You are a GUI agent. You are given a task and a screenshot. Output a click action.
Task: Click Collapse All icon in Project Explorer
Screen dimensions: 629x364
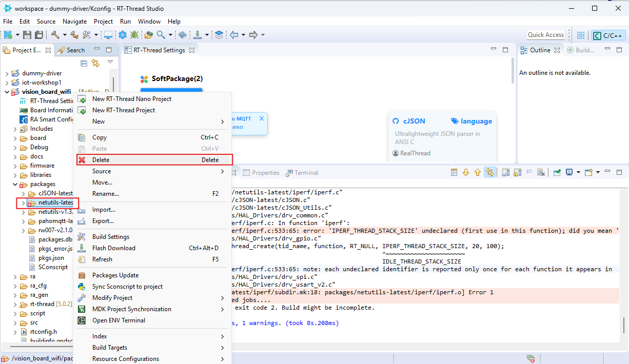point(84,63)
